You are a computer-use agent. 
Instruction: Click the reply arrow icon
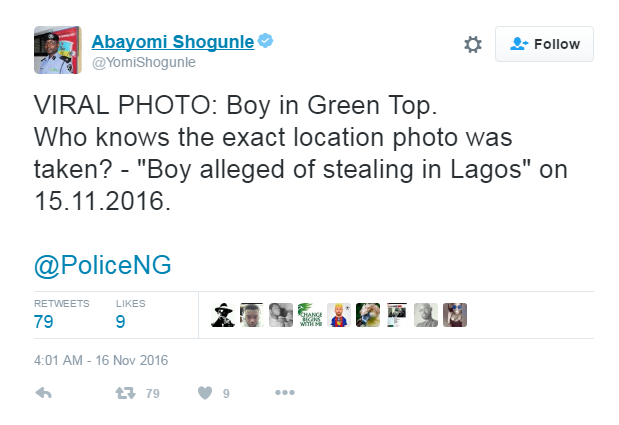click(x=43, y=393)
